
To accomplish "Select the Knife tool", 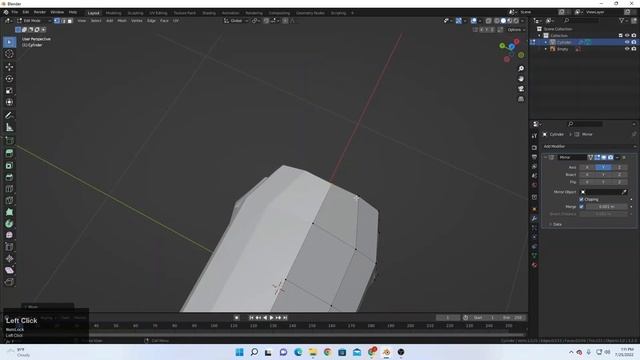I will (9, 200).
